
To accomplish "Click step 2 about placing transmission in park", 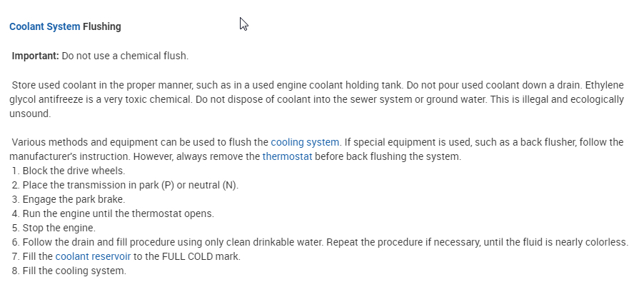I will pyautogui.click(x=129, y=185).
